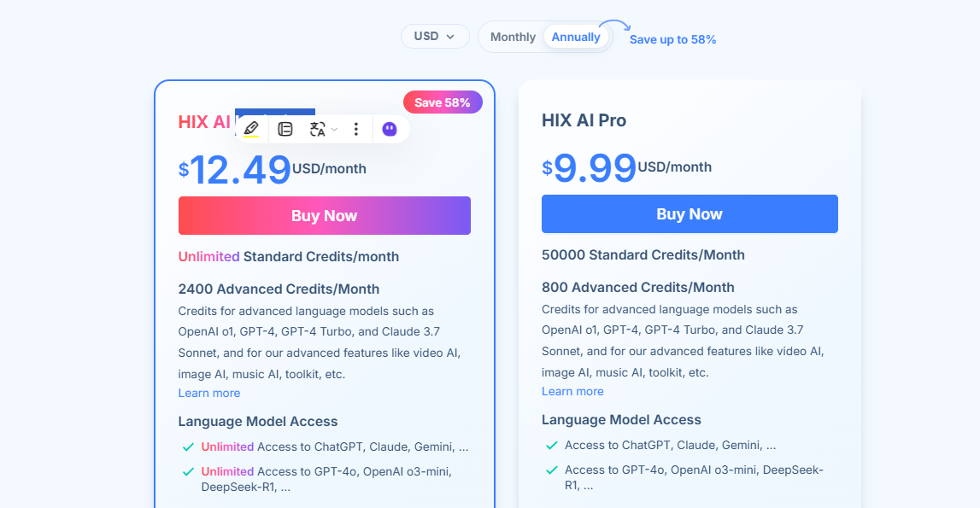980x508 pixels.
Task: Click 800 Advanced Credits/Month heading
Action: click(x=638, y=288)
